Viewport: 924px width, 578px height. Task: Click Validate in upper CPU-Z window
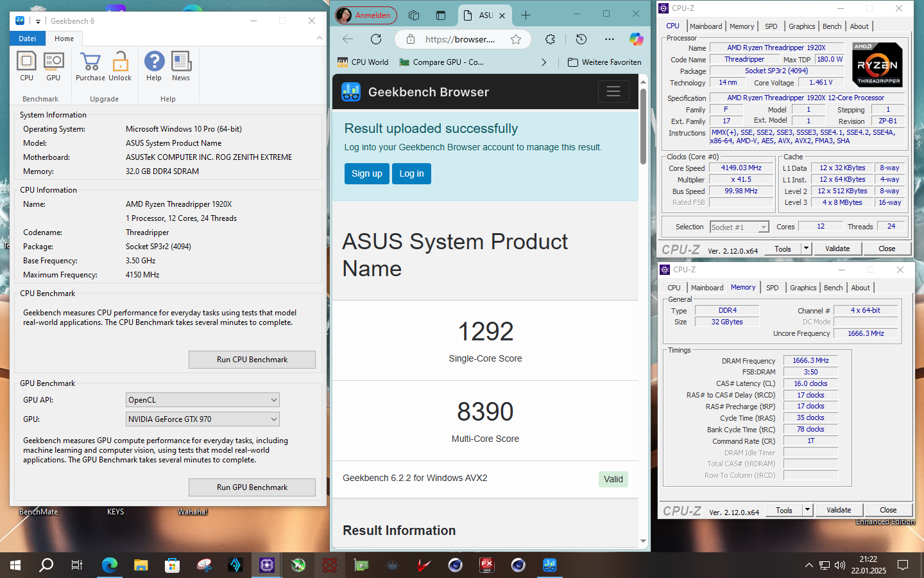[x=837, y=249]
